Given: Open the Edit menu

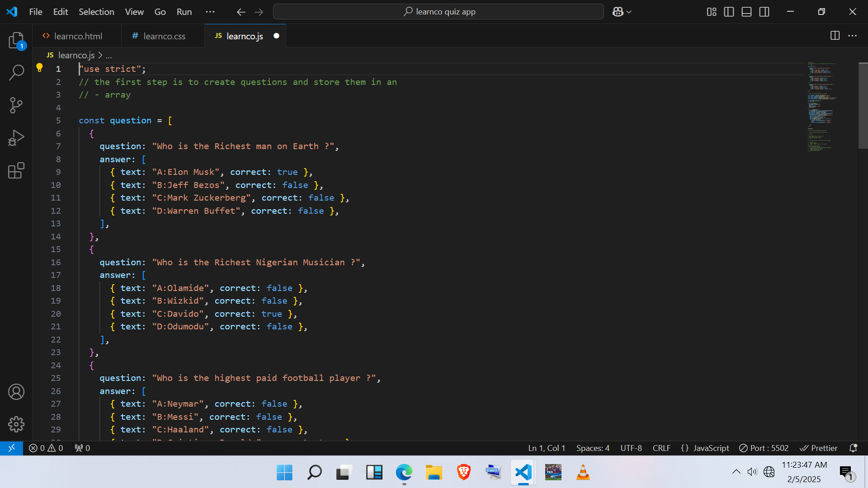Looking at the screenshot, I should pos(61,12).
